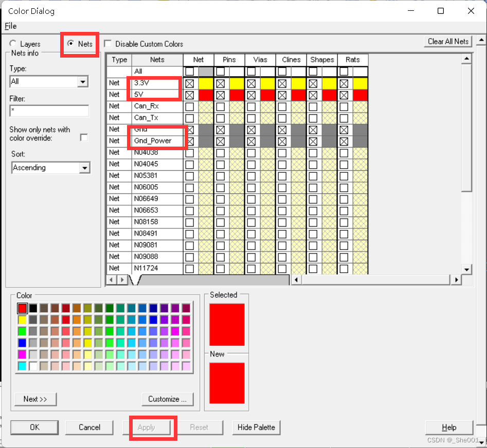This screenshot has height=448, width=487.
Task: Open the Type dropdown
Action: pos(82,82)
